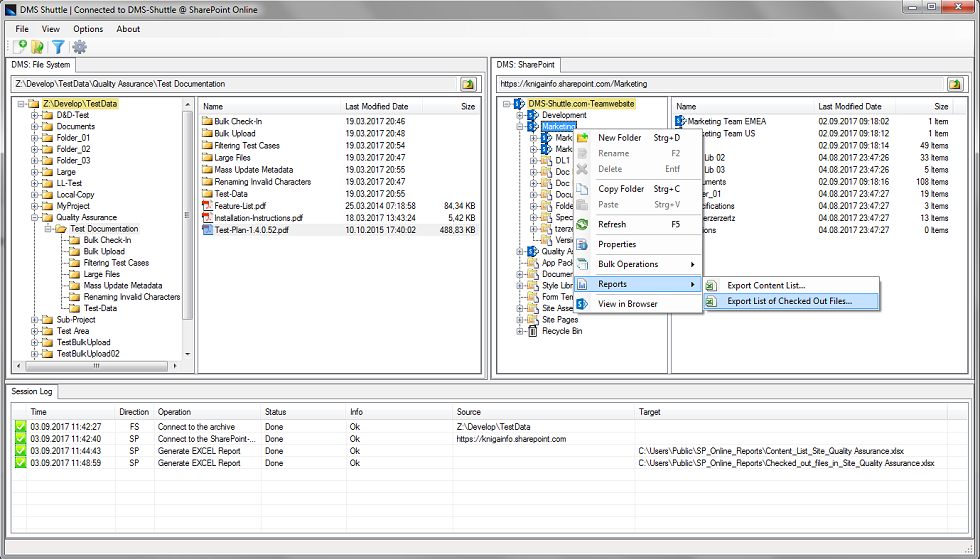980x559 pixels.
Task: Collapse the Quality Assurance folder node
Action: pyautogui.click(x=35, y=218)
